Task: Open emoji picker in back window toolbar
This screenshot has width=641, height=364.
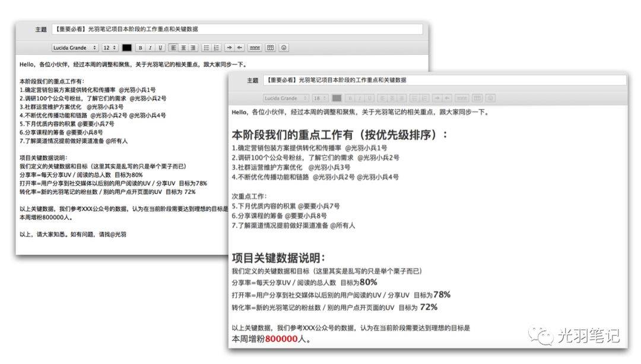Action: pos(284,47)
